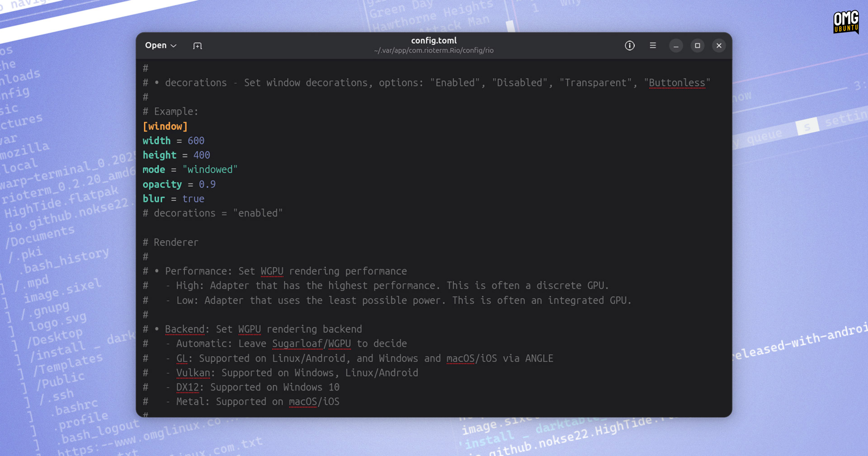Click the config.toml title text

point(434,40)
